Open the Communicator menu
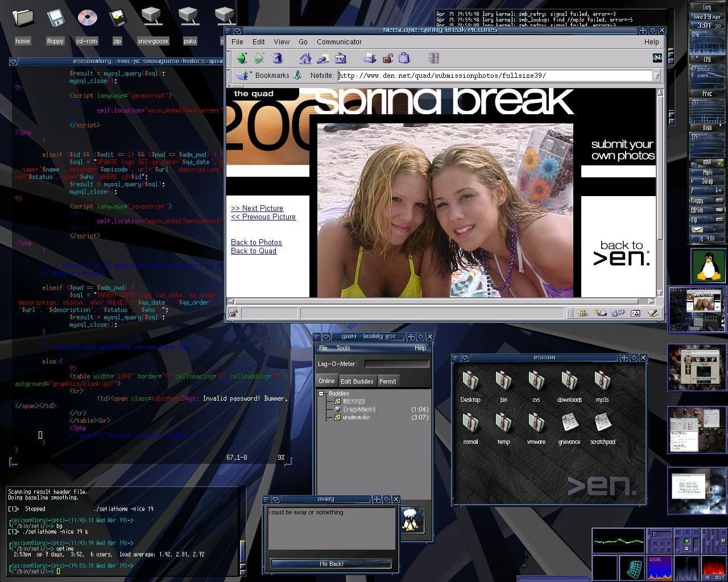The width and height of the screenshot is (728, 582). pyautogui.click(x=340, y=41)
